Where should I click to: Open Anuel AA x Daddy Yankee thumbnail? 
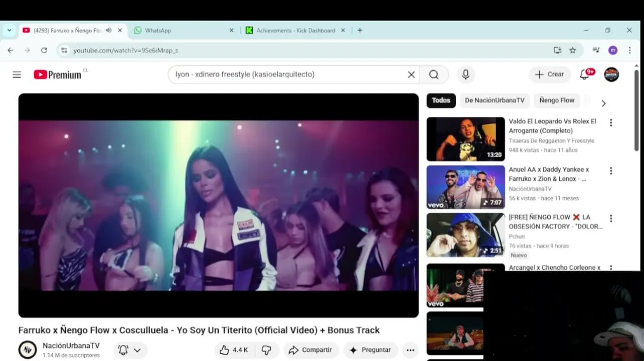pos(465,187)
